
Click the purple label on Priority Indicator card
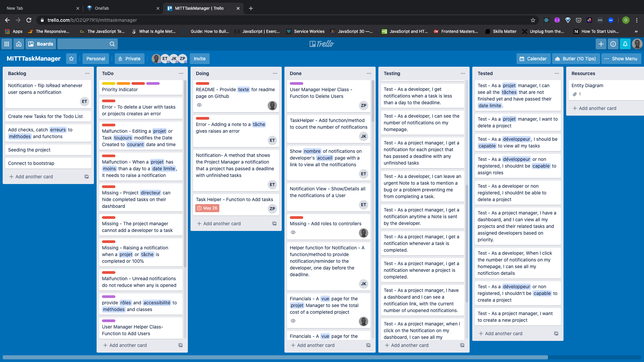[x=153, y=83]
